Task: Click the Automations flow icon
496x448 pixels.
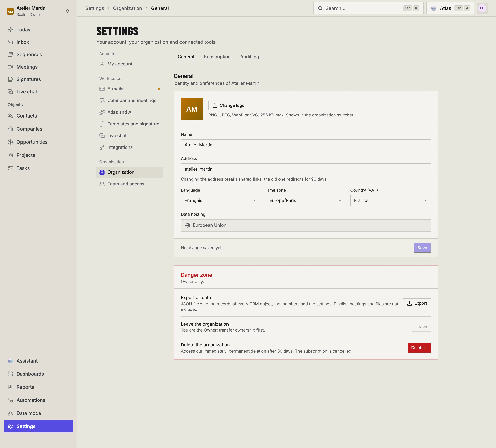Action: (10, 400)
